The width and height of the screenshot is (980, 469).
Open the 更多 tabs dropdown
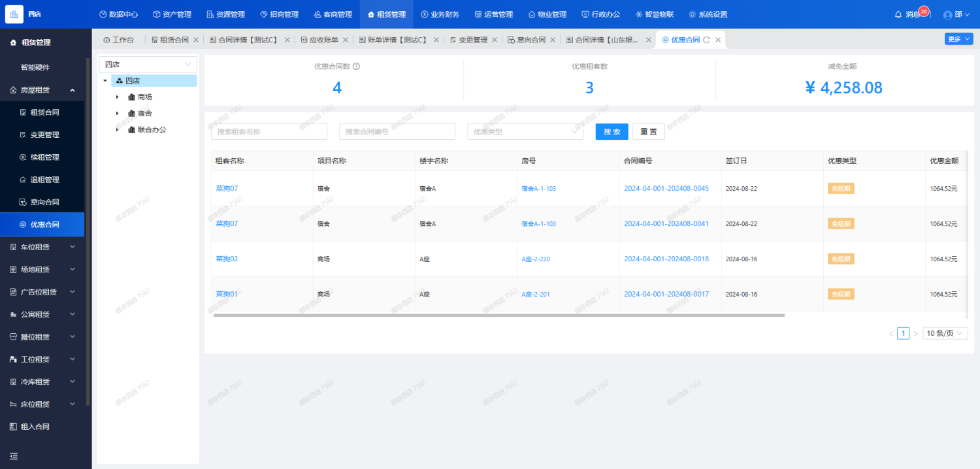click(958, 39)
